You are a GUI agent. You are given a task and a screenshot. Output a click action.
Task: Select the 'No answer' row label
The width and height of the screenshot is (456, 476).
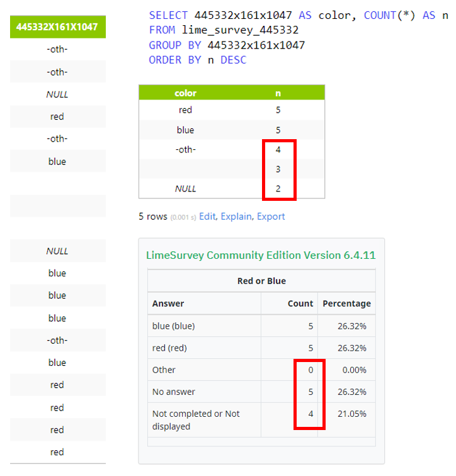(x=174, y=392)
